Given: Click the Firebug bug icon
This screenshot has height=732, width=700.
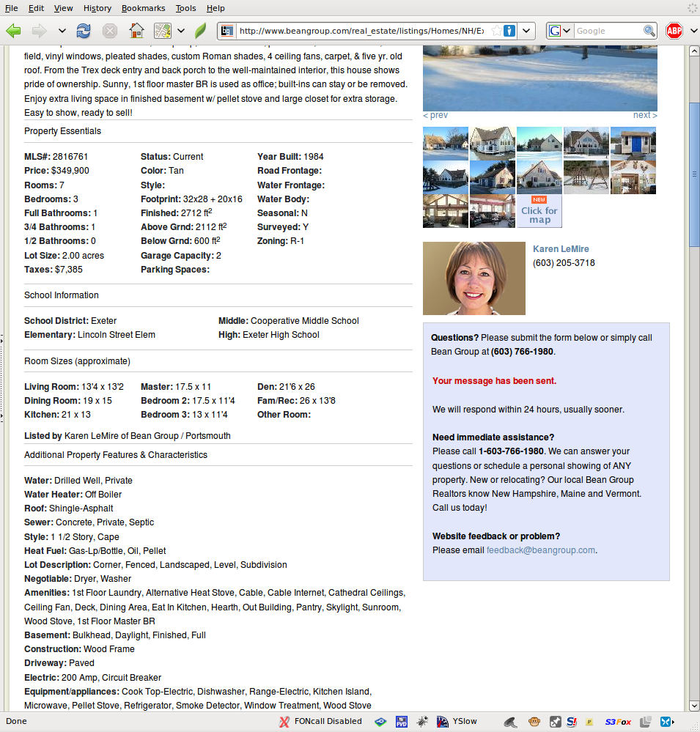Looking at the screenshot, I should tap(423, 722).
